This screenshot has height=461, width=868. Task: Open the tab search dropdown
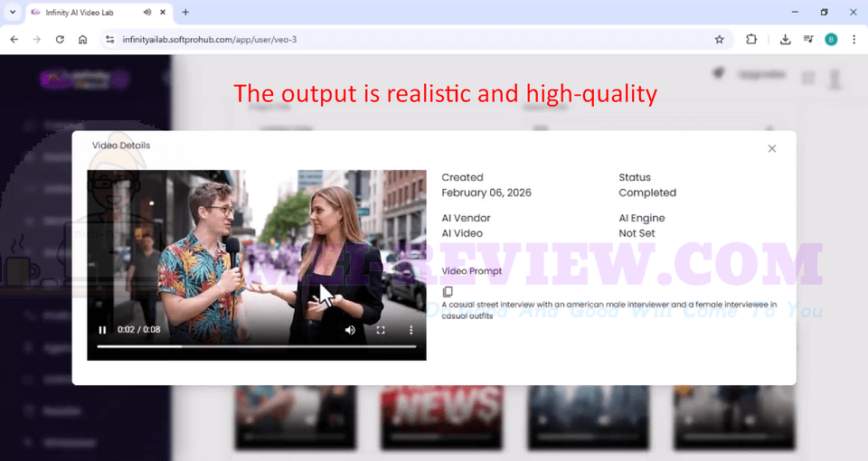(13, 12)
